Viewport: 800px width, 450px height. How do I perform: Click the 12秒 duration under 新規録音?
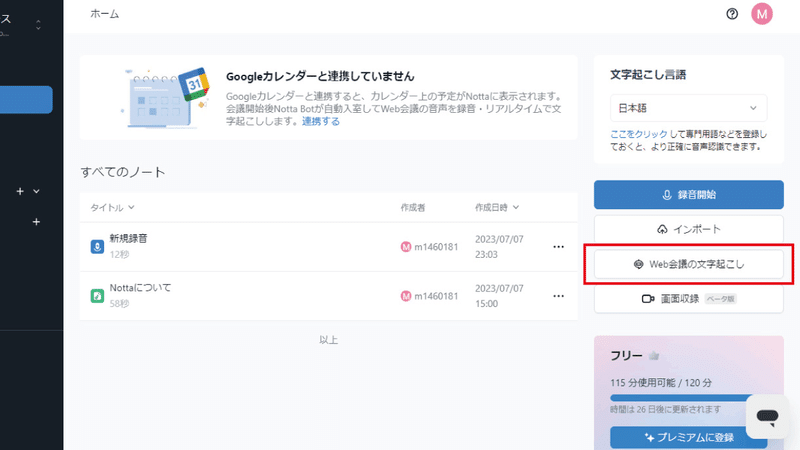tap(119, 255)
